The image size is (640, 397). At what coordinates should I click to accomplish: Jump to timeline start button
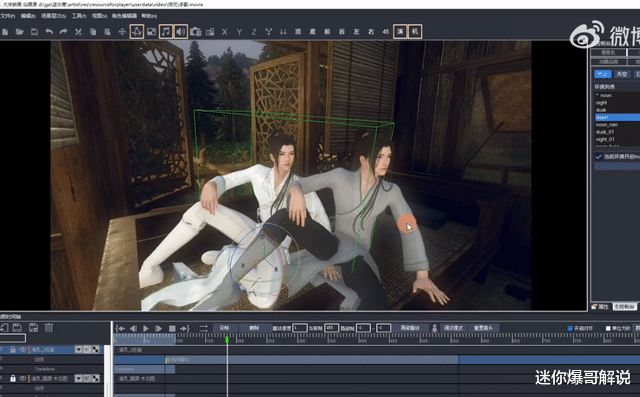pos(120,328)
